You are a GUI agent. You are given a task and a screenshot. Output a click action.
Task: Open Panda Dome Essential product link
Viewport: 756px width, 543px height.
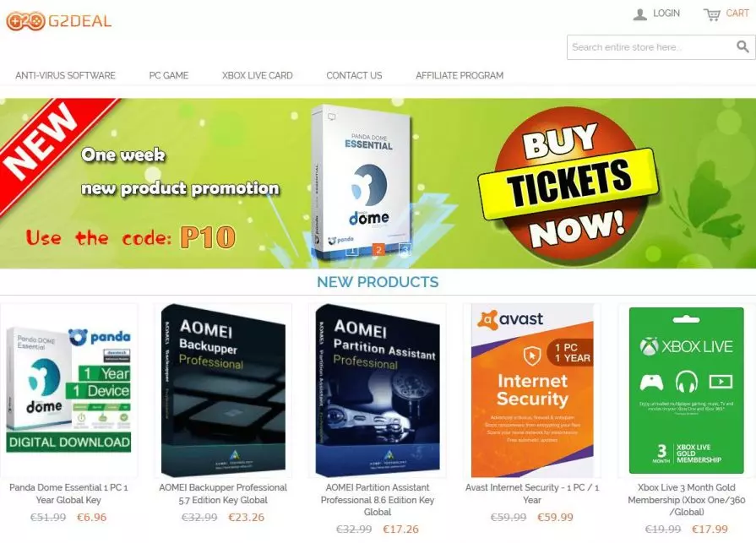point(69,493)
